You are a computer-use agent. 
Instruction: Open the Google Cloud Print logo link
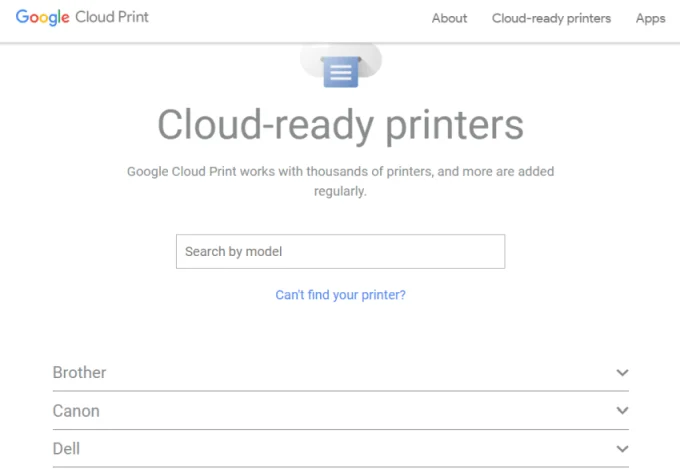click(82, 17)
